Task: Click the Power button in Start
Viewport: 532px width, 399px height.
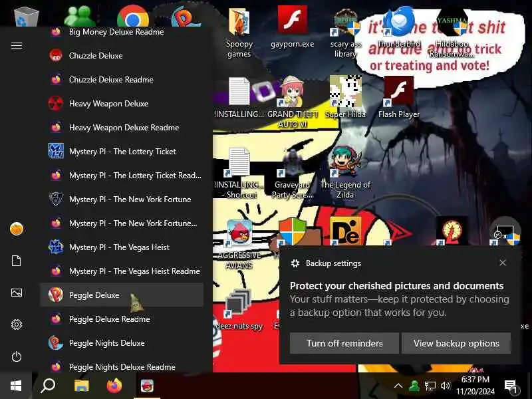Action: (16, 356)
